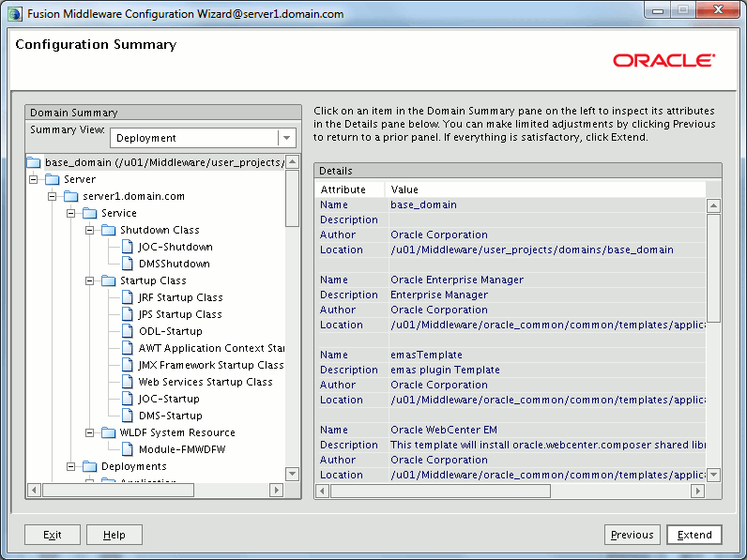Screen dimensions: 747x560
Task: Open the Summary View dropdown
Action: 287,138
